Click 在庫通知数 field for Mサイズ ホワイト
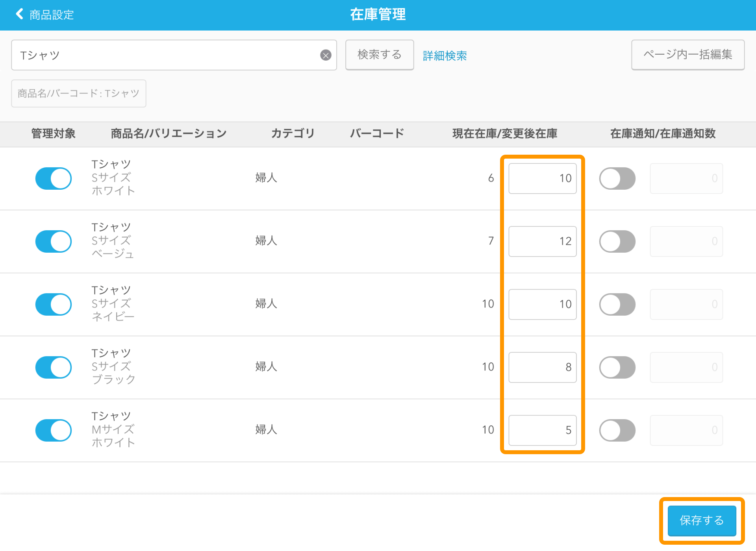756x551 pixels. click(686, 430)
